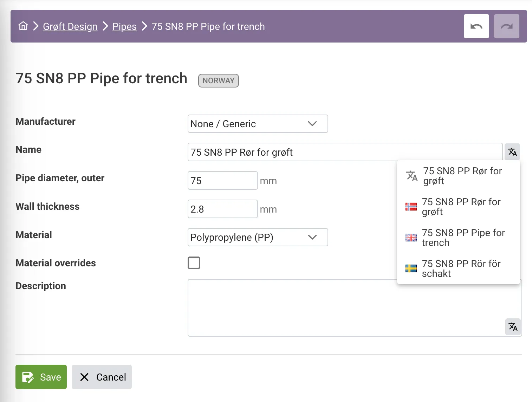Toggle the translate icon beside Name field
The image size is (532, 402).
[x=512, y=152]
